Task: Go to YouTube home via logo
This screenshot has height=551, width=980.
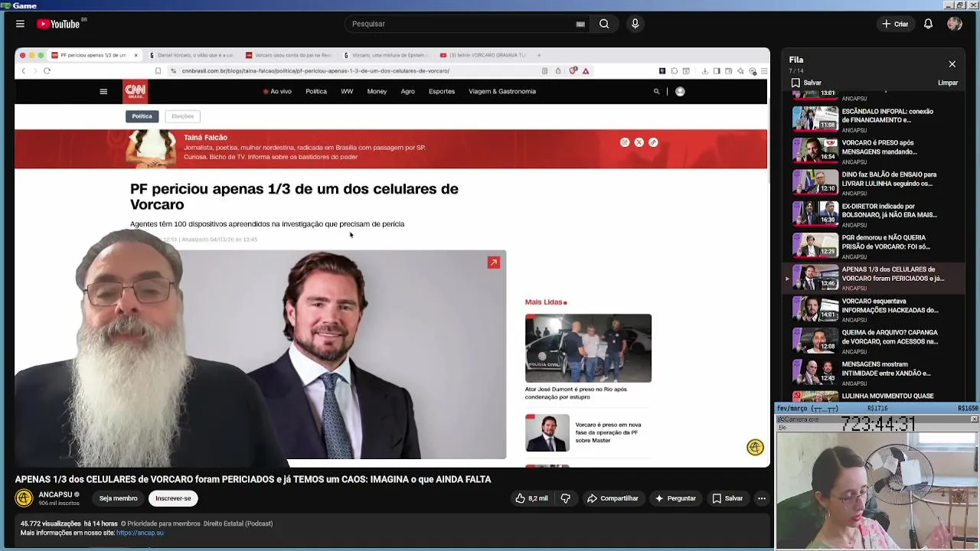Action: click(x=60, y=24)
